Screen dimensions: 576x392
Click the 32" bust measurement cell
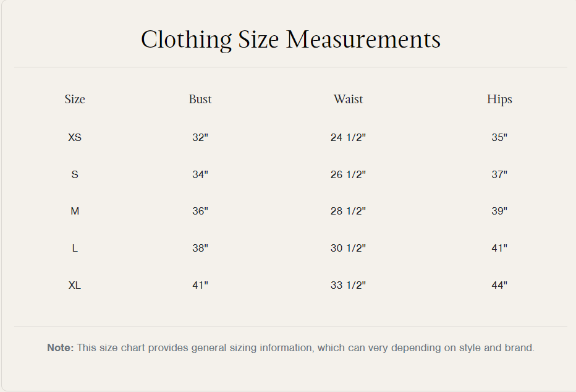200,137
